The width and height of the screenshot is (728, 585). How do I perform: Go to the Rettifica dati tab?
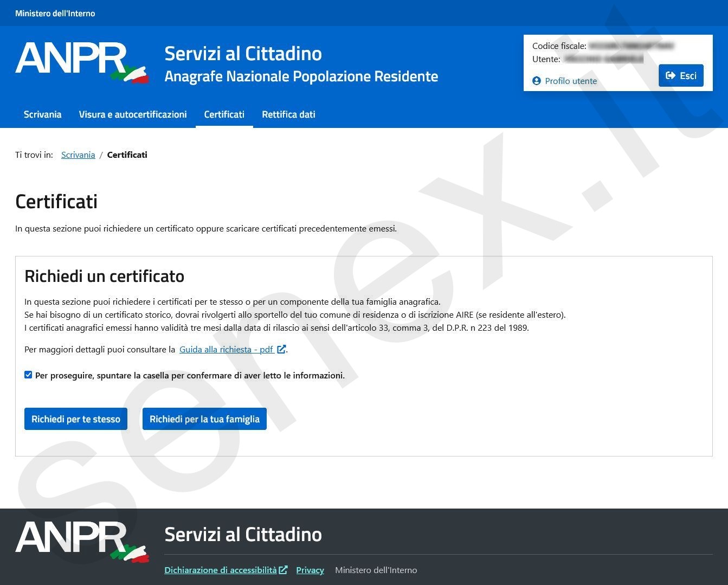pyautogui.click(x=288, y=114)
